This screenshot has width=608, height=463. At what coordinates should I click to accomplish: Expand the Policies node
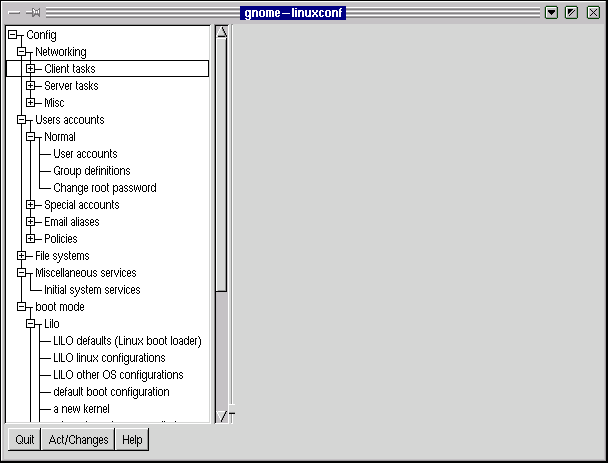pyautogui.click(x=31, y=239)
